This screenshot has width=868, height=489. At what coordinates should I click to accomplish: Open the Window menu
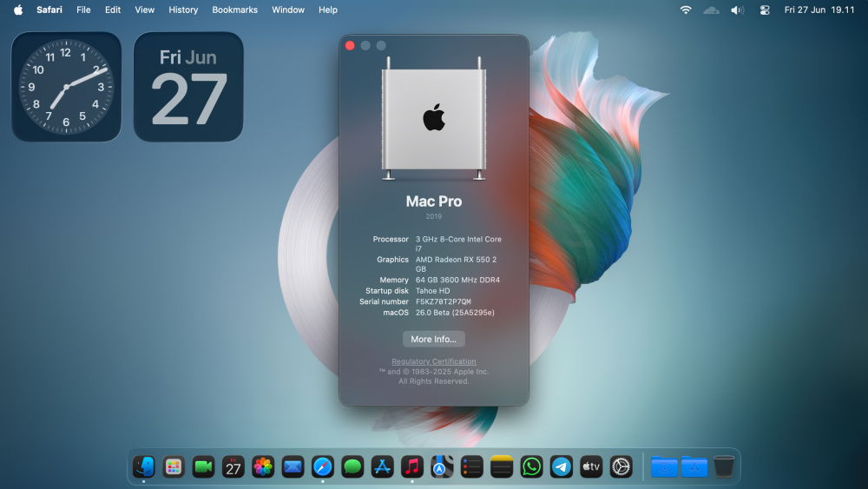(x=288, y=10)
